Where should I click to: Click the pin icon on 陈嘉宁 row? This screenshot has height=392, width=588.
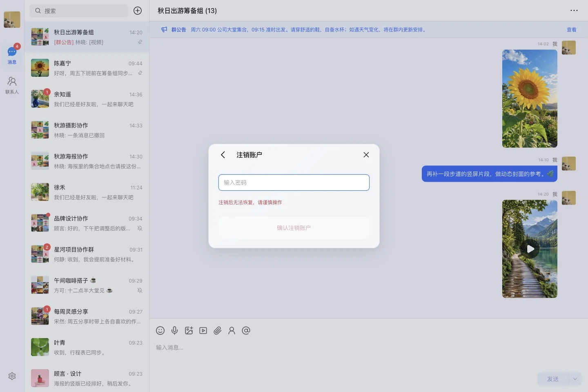[140, 73]
